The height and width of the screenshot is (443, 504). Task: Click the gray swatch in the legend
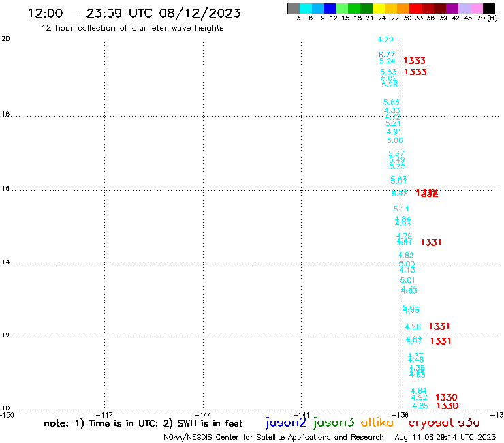(294, 8)
